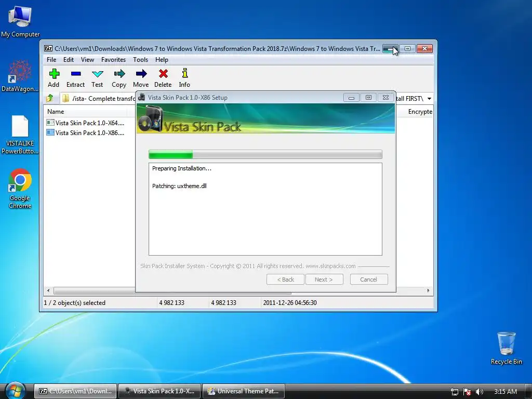Open the Help menu
The height and width of the screenshot is (399, 532).
tap(162, 60)
